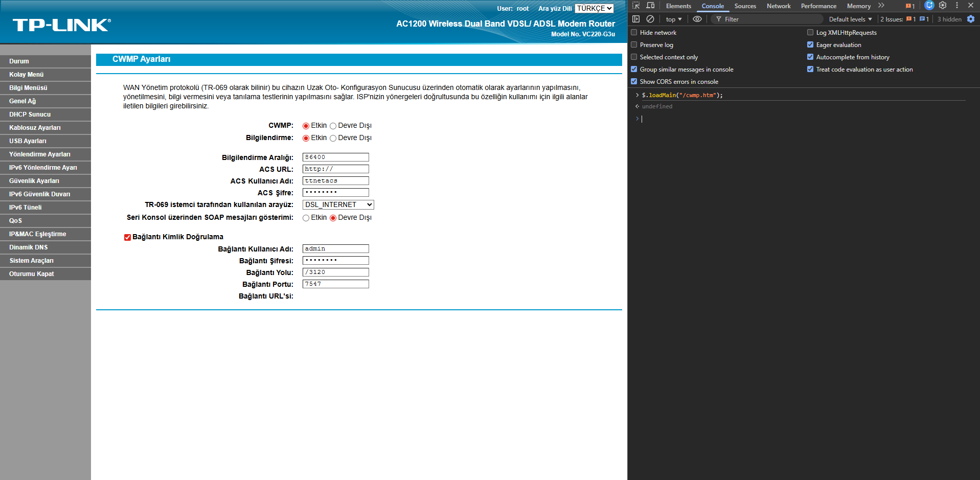Open console settings blue gear icon
The width and height of the screenshot is (980, 480).
tap(971, 19)
